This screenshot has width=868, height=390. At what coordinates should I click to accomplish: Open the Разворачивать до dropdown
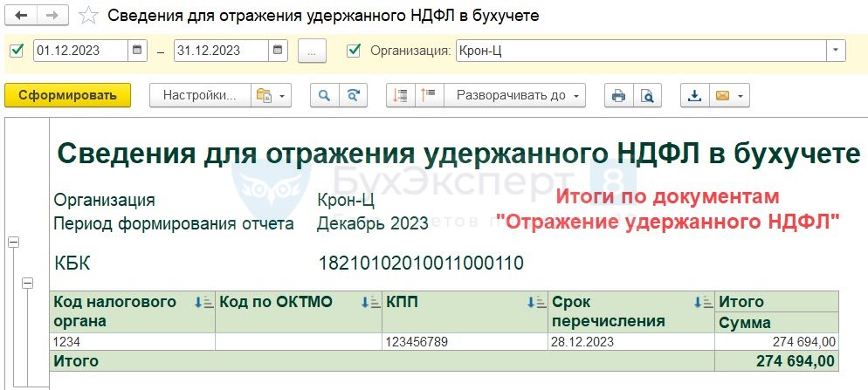[x=514, y=95]
